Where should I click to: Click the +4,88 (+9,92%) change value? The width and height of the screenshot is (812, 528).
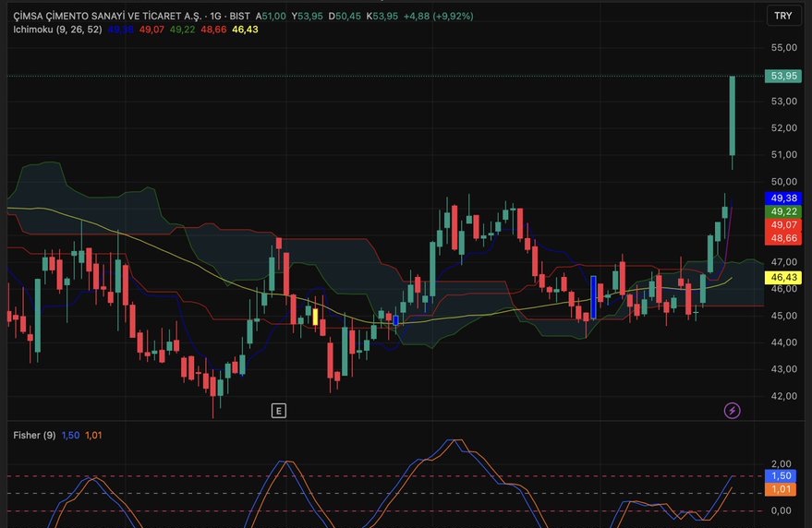pyautogui.click(x=438, y=16)
